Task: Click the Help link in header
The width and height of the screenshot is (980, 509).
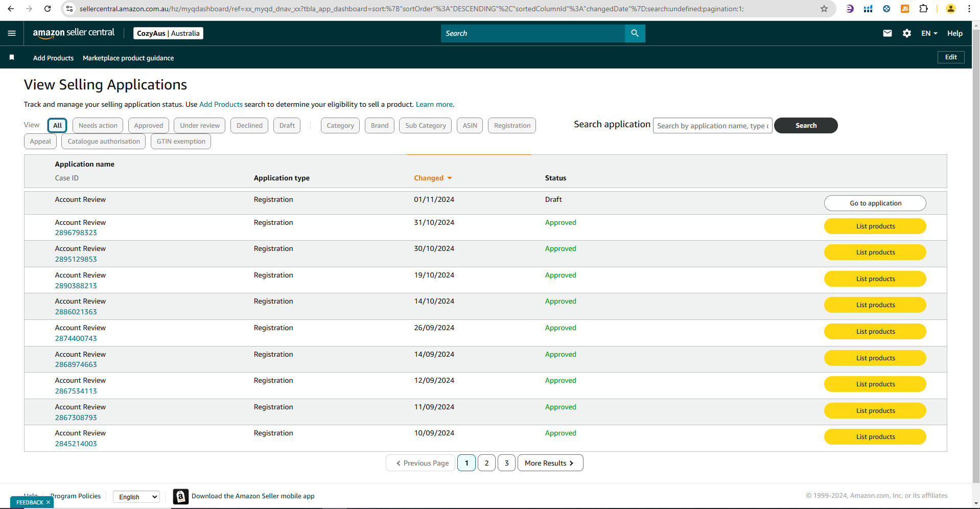Action: [x=954, y=33]
